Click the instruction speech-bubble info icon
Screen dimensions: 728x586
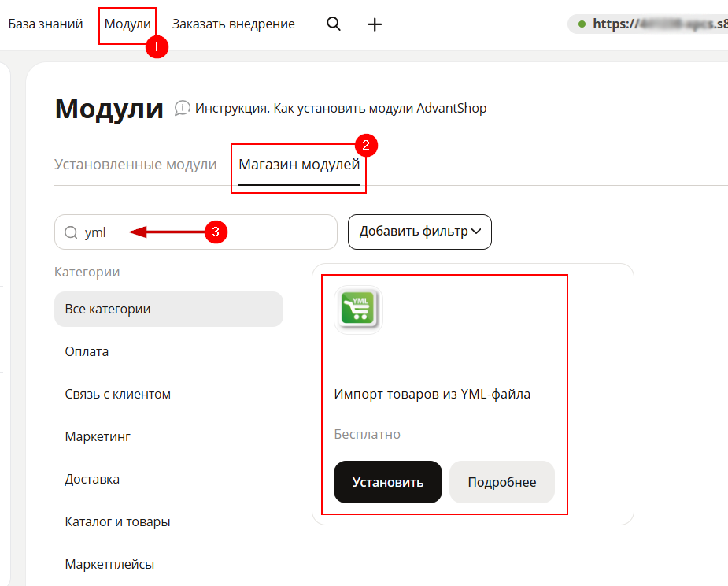[x=182, y=108]
